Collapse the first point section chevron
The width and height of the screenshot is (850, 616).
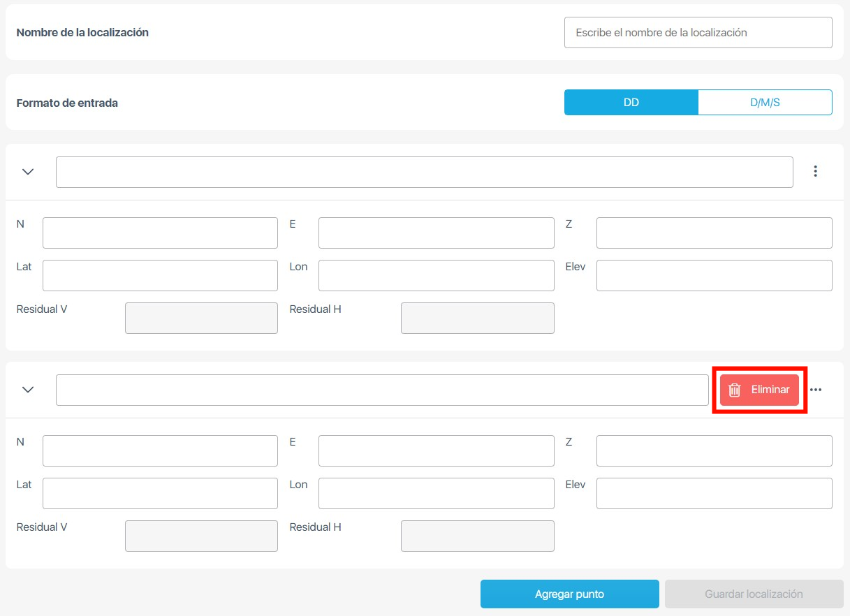pos(28,172)
